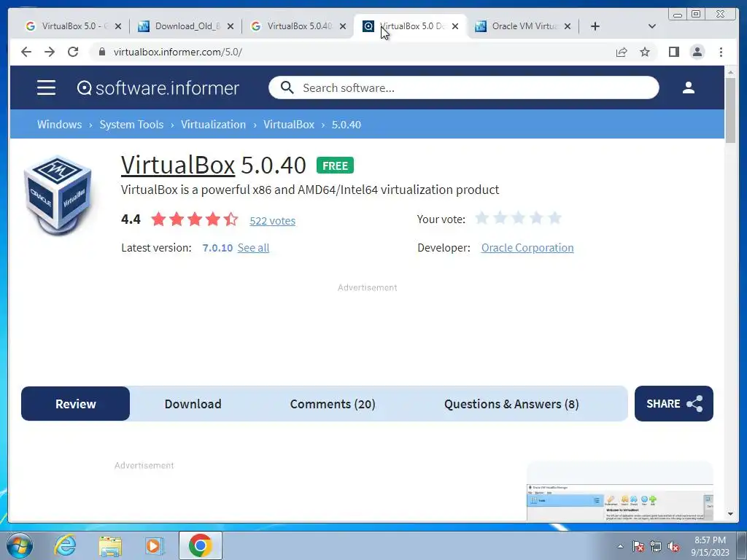The height and width of the screenshot is (560, 747).
Task: Click the VirtualBox title link
Action: tap(178, 165)
